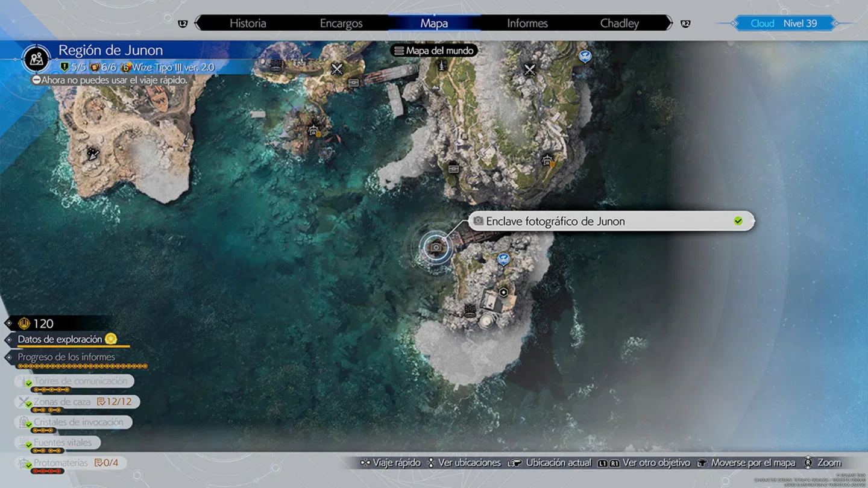Open the Mapa del mundo selector

tap(434, 51)
